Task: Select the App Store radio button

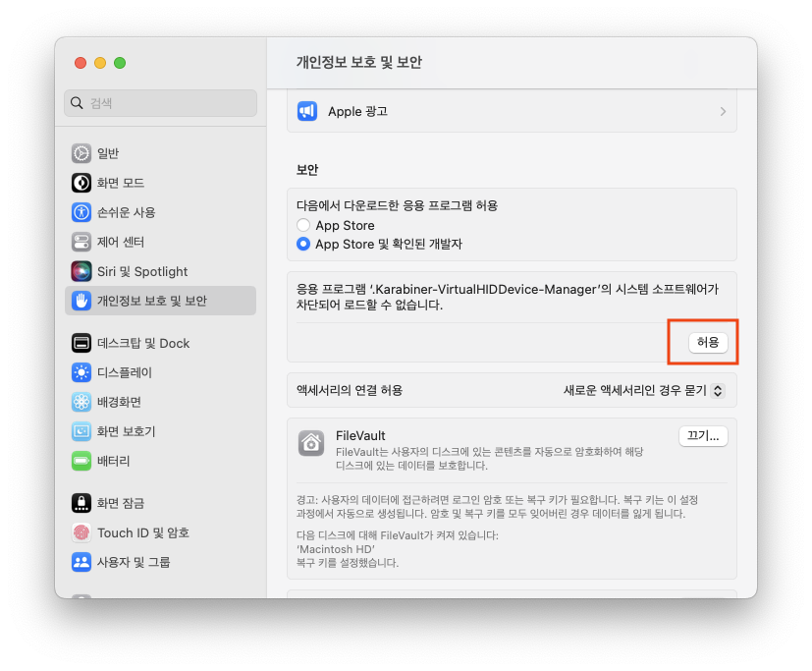Action: [x=303, y=225]
